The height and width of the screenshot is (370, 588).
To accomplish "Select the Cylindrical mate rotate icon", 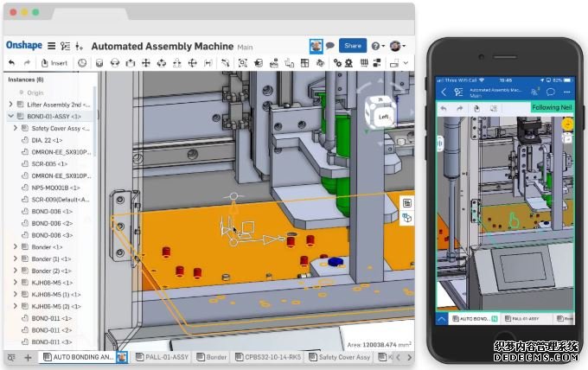I will 161,63.
